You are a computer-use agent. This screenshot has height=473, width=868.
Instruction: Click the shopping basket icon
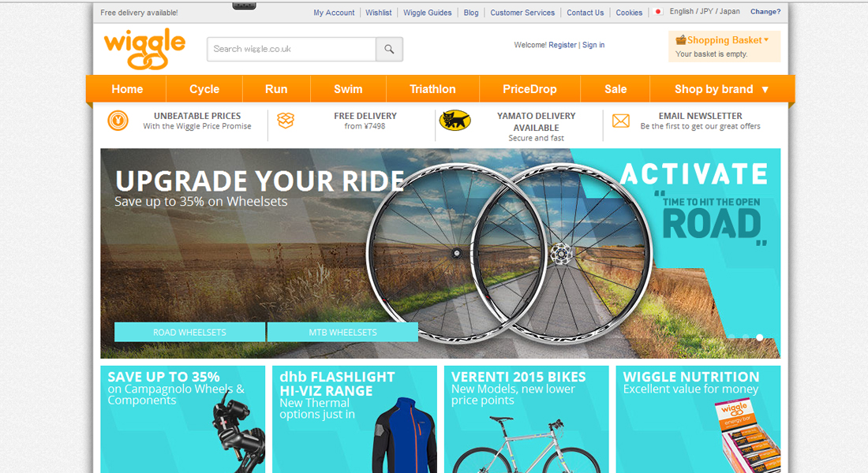680,39
